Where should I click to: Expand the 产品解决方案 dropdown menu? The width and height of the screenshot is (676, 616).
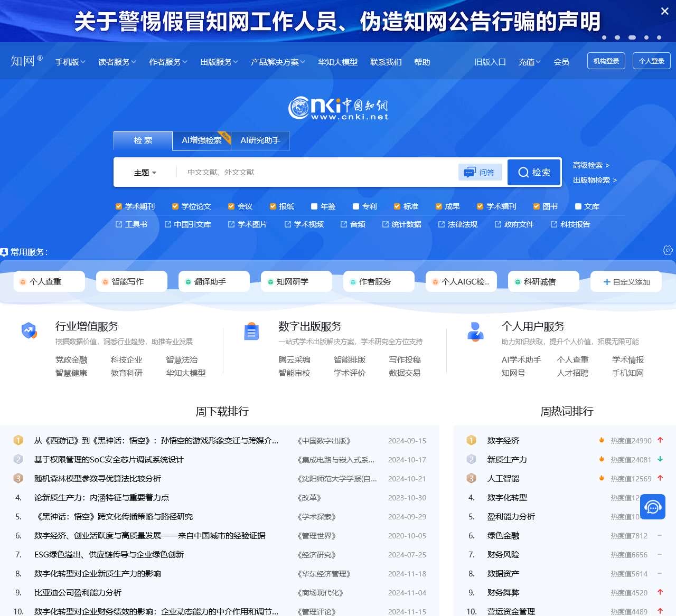coord(278,62)
